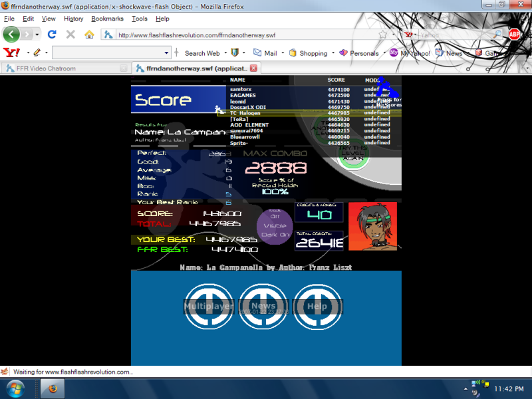Toggle the purple Visible / Dark On circle
The height and width of the screenshot is (399, 532).
point(275,225)
